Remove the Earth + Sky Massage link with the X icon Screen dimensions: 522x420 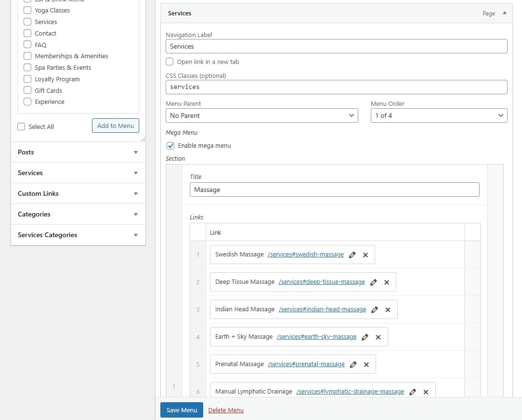(378, 337)
